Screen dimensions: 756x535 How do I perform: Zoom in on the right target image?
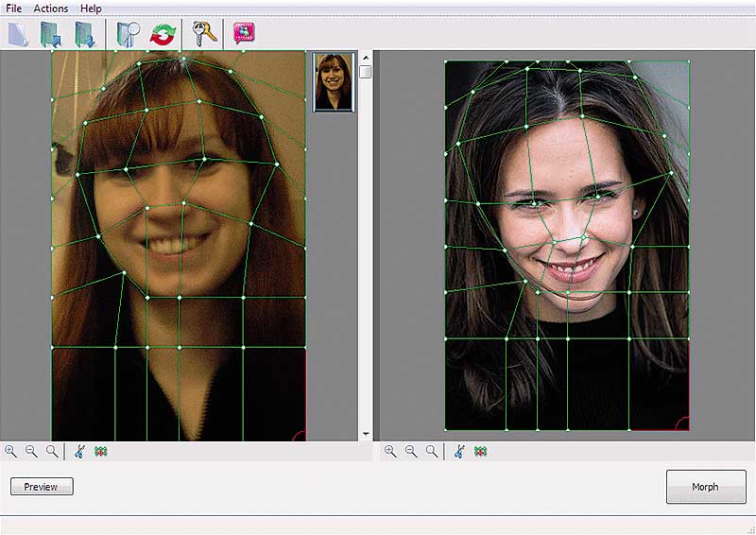390,452
